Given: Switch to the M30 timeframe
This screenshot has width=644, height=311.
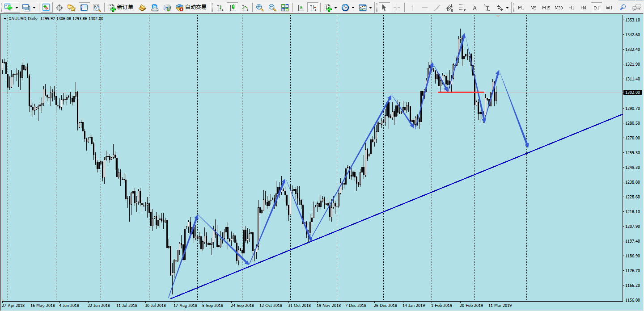Looking at the screenshot, I should (559, 8).
